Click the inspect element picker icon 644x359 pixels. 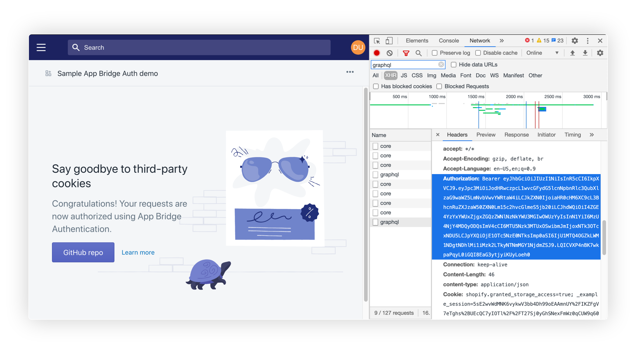[x=377, y=41]
